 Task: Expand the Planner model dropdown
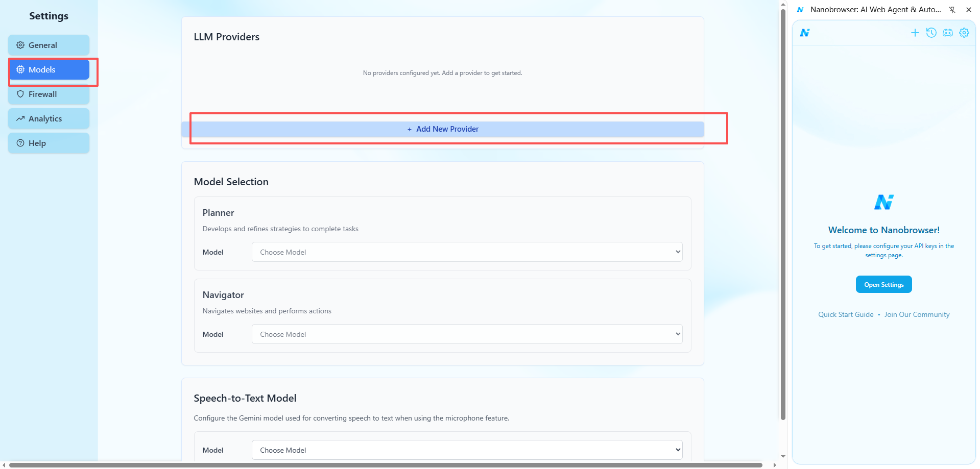467,252
